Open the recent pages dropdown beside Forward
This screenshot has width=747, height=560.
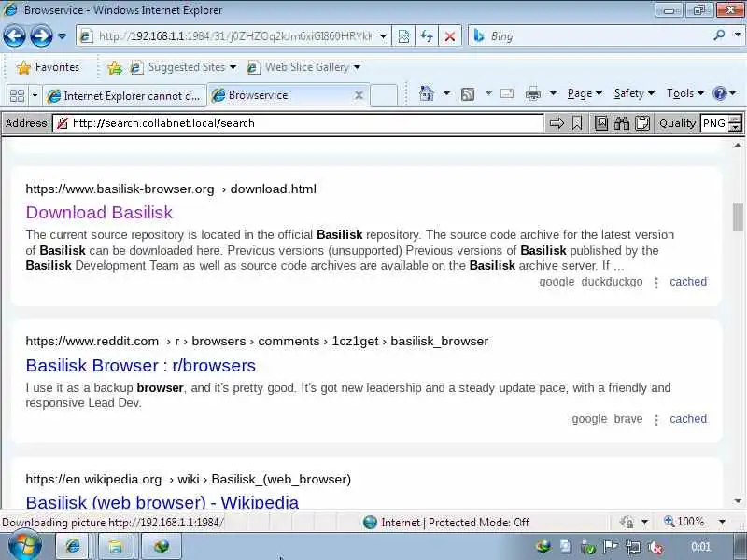point(62,36)
